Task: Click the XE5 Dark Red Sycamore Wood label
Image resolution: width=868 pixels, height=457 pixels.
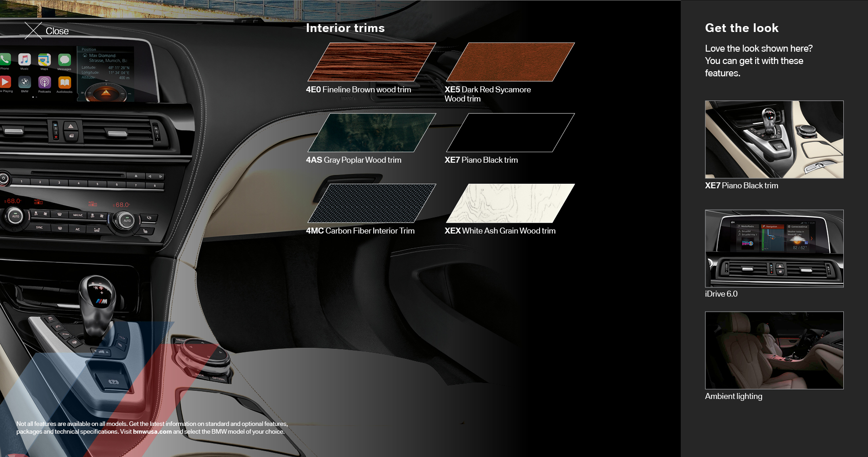Action: coord(487,94)
